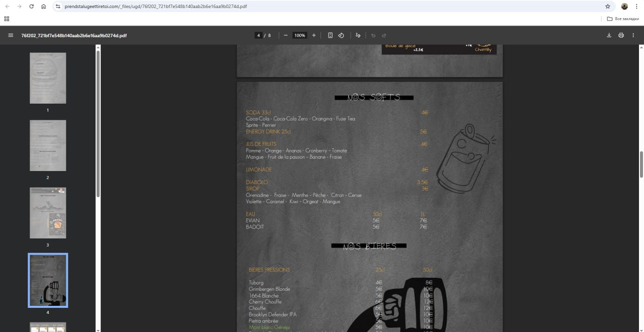Viewport: 644px width, 332px height.
Task: Rotate the PDF counterclockwise
Action: pos(341,35)
